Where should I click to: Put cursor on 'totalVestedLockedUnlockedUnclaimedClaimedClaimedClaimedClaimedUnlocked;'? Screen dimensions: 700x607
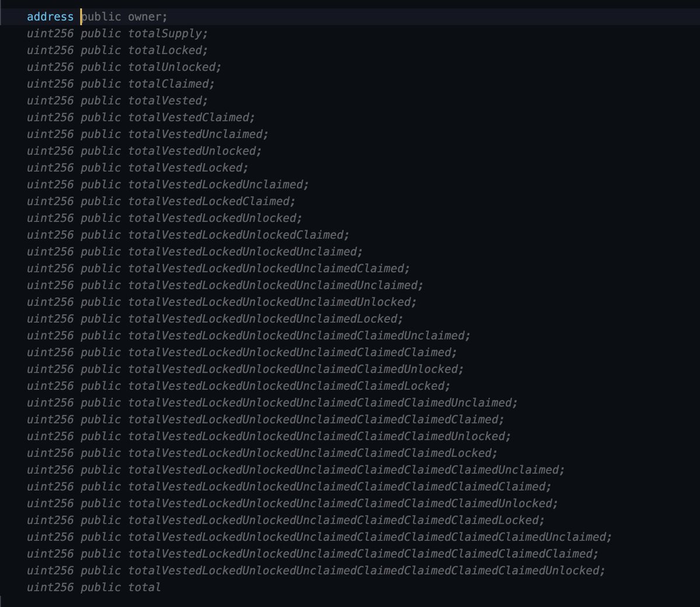click(x=367, y=570)
